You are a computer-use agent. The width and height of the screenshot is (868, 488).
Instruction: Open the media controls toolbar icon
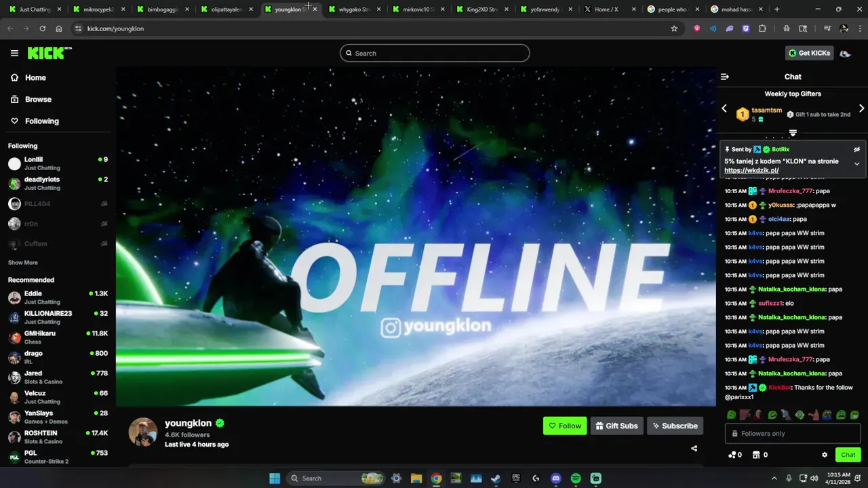click(827, 28)
